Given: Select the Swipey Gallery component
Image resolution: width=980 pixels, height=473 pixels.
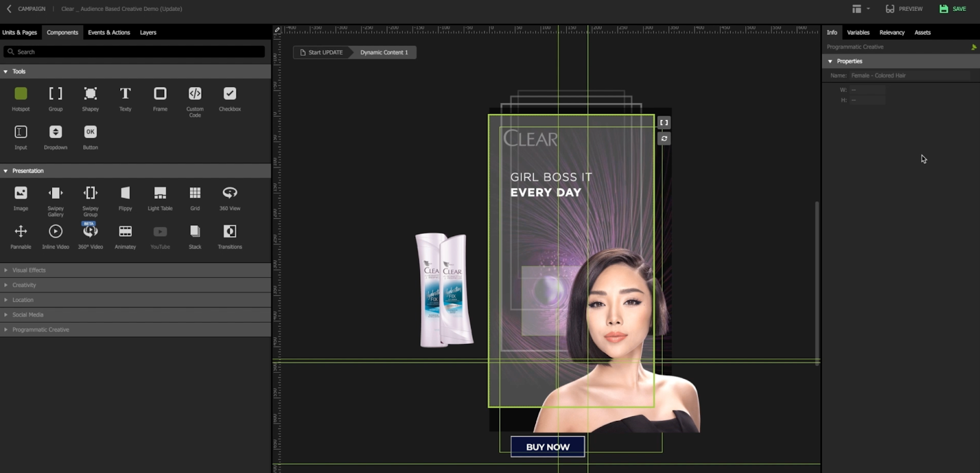Looking at the screenshot, I should pyautogui.click(x=56, y=193).
